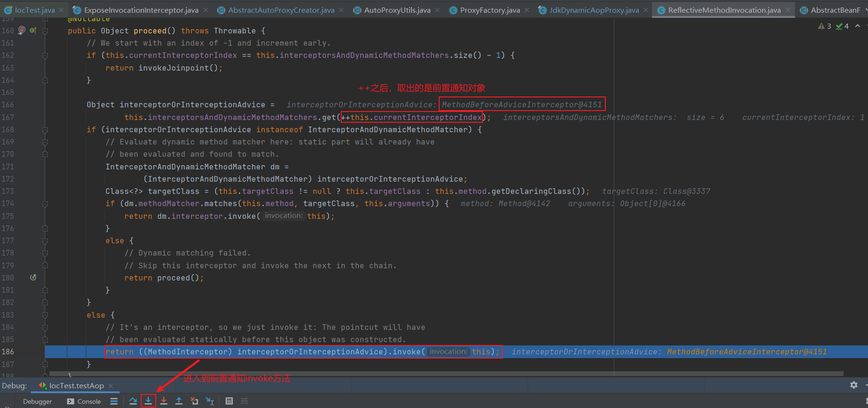Switch to the JdkDynamicAopProxy.java tab
This screenshot has width=868, height=408.
(x=594, y=10)
